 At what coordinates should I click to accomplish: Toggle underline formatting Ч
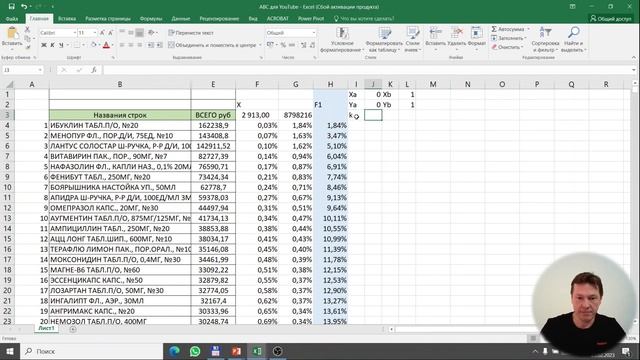[x=61, y=45]
